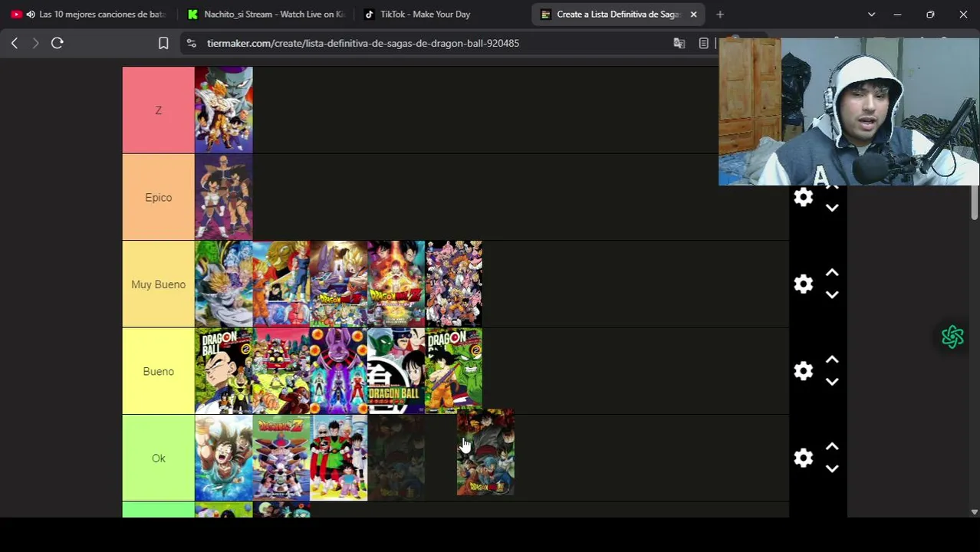Select the Dragon Ball Z image in the Ok tier
The image size is (980, 552).
pyautogui.click(x=281, y=458)
